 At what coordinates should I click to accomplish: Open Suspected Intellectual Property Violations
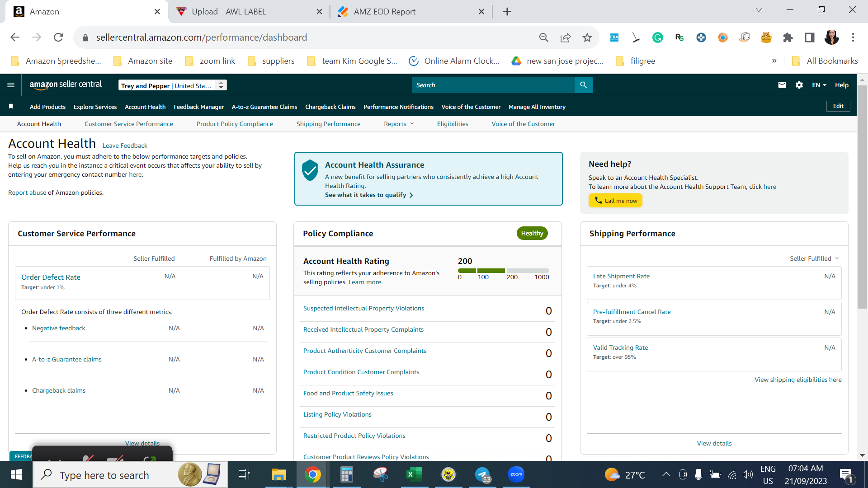click(363, 308)
